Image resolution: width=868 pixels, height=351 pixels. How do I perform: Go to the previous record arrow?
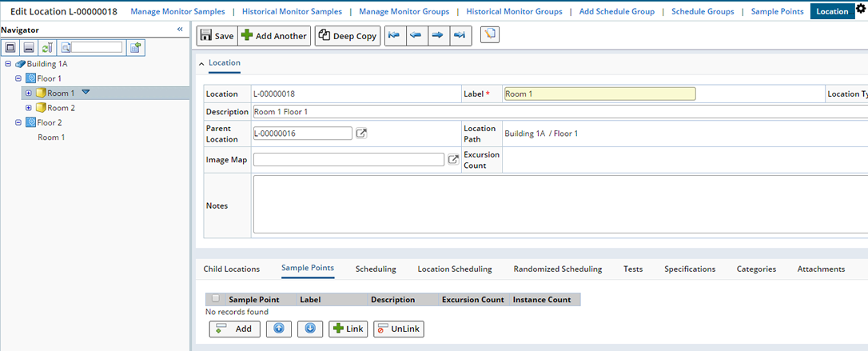click(x=417, y=35)
